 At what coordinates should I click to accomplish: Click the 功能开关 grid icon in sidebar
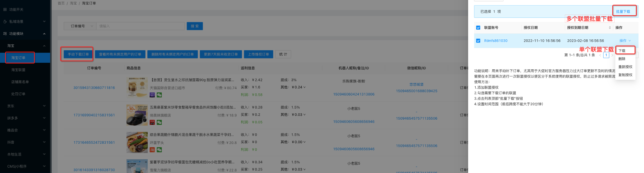coord(5,10)
